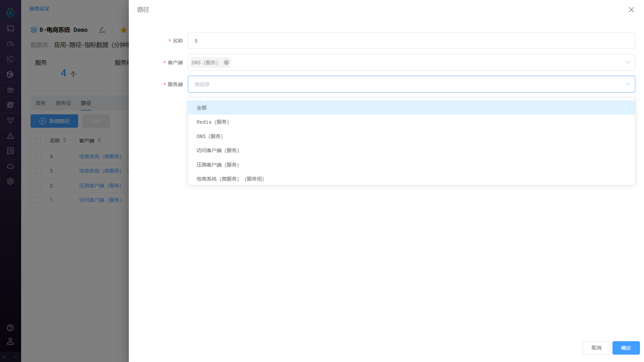Click the user profile icon
This screenshot has width=644, height=362.
(10, 341)
